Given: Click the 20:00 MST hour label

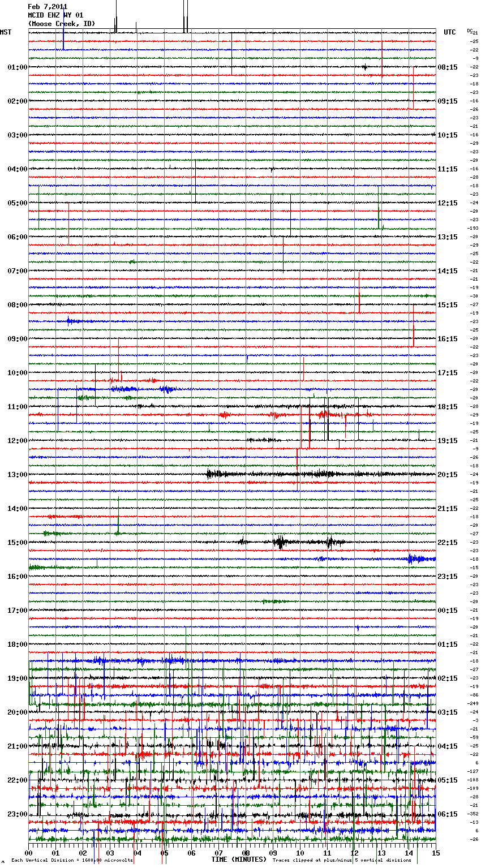Looking at the screenshot, I should 18,712.
